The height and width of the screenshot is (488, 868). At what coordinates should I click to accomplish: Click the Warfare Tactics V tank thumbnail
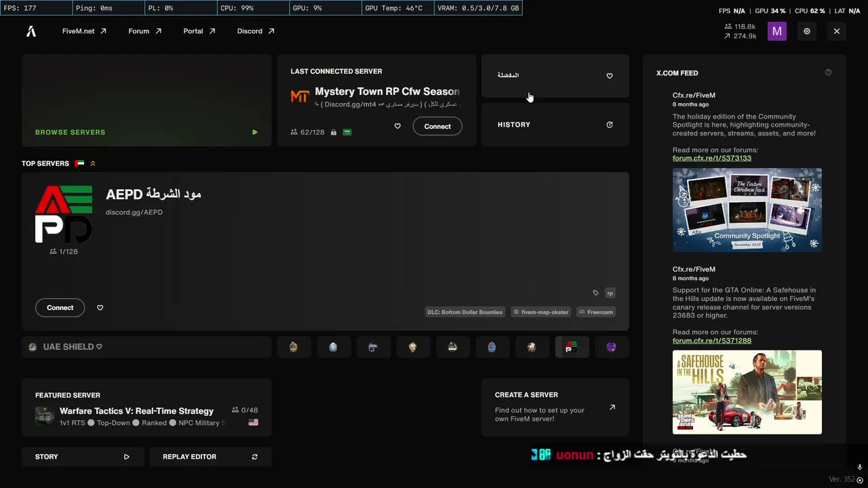[45, 416]
